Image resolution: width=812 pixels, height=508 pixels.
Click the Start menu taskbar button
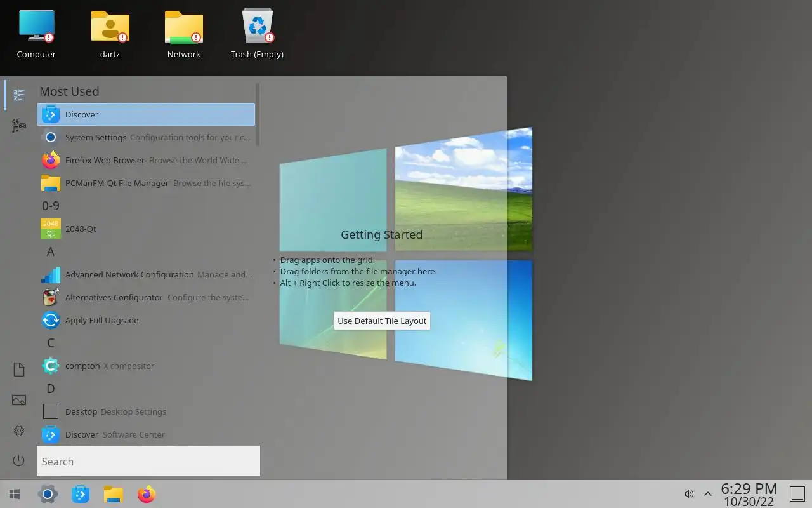pos(15,494)
